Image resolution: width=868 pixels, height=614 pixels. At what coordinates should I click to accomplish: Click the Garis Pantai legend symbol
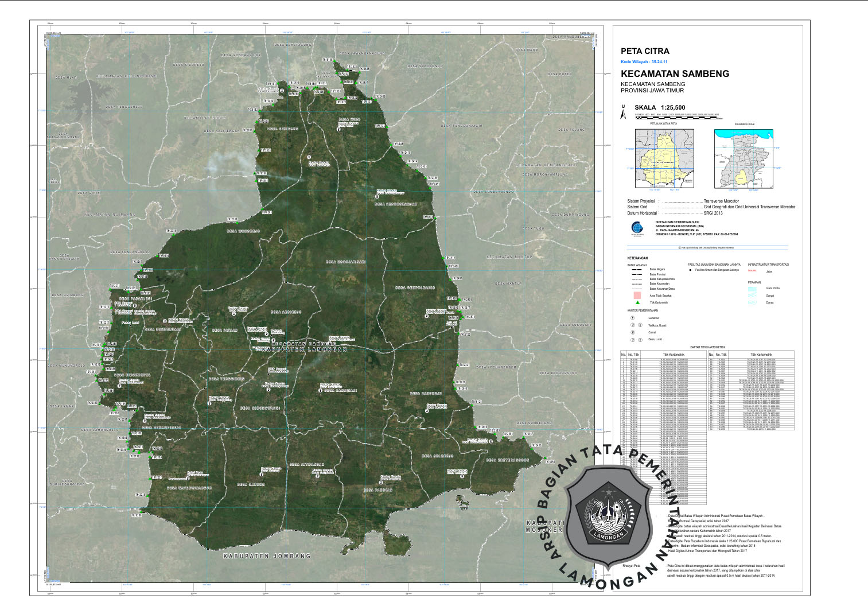[x=753, y=288]
